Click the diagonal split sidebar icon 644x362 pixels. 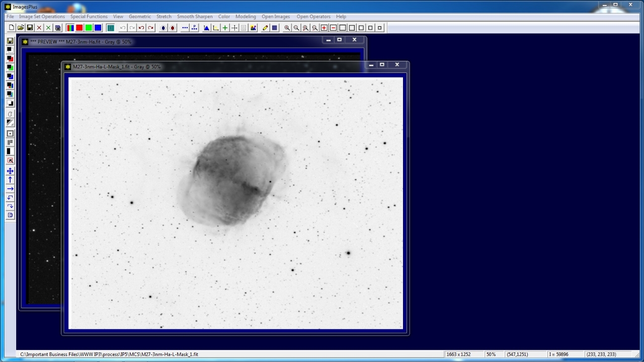[x=10, y=123]
